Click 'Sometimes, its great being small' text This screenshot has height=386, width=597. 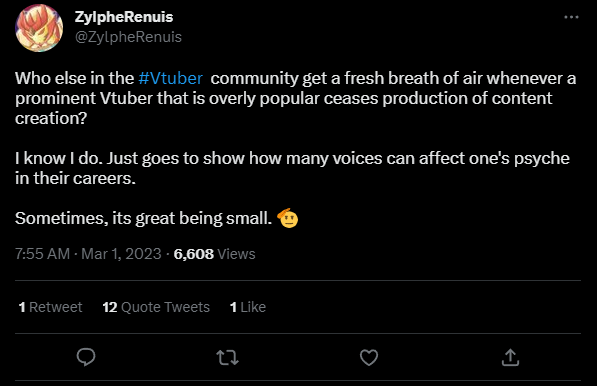click(143, 218)
